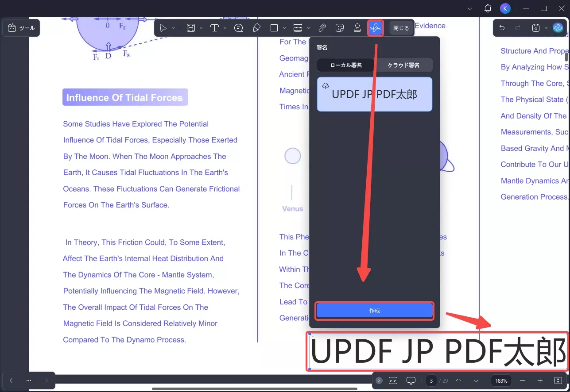Click the signature tool icon
This screenshot has height=392, width=570.
point(375,28)
